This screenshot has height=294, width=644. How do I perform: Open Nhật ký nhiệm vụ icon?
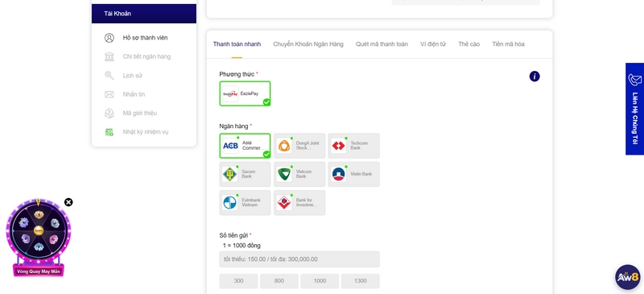[x=109, y=132]
